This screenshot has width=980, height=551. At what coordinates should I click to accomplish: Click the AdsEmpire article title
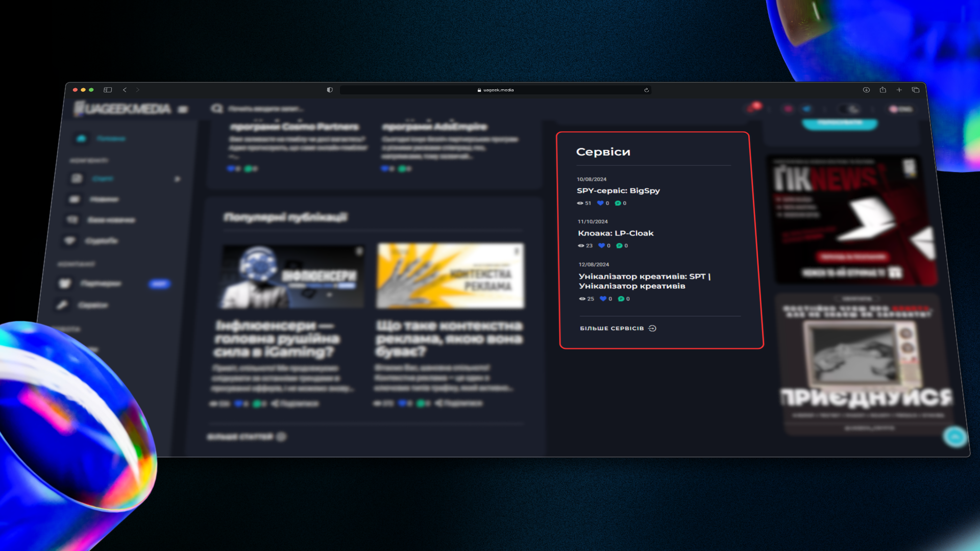(434, 126)
